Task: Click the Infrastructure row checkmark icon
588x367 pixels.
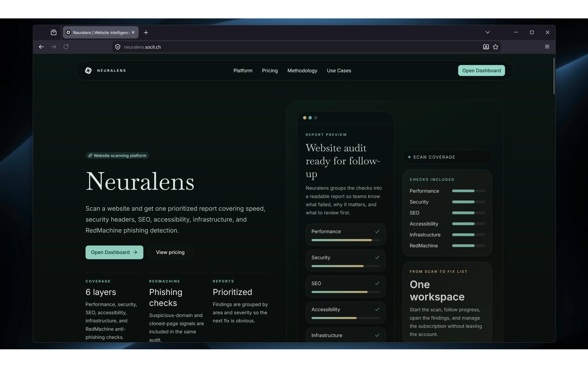Action: [377, 335]
